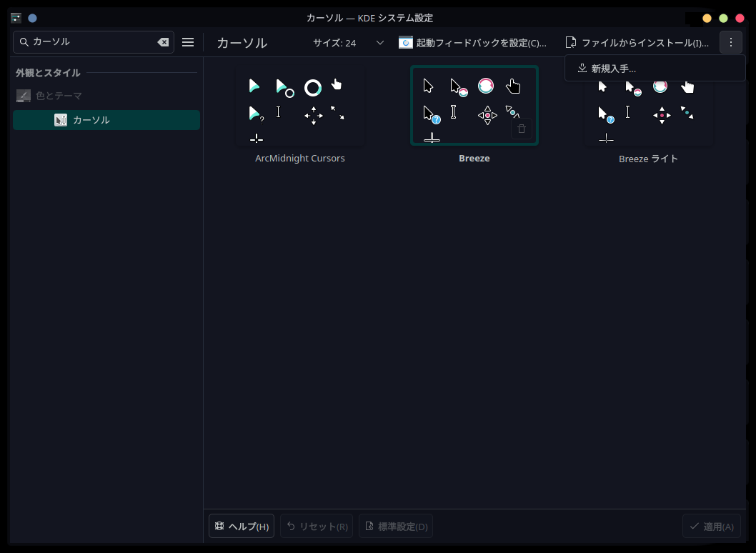Click the カーソル sidebar icon

click(x=61, y=120)
